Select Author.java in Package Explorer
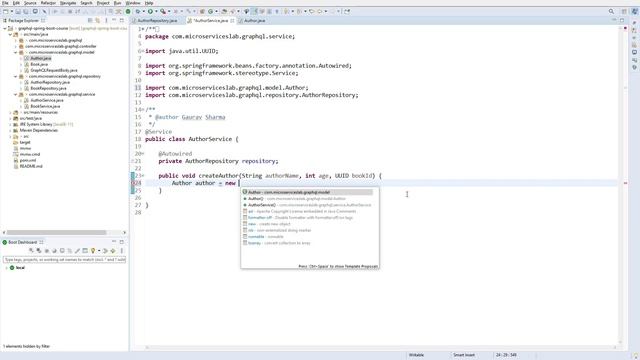640x360 pixels. click(x=40, y=58)
